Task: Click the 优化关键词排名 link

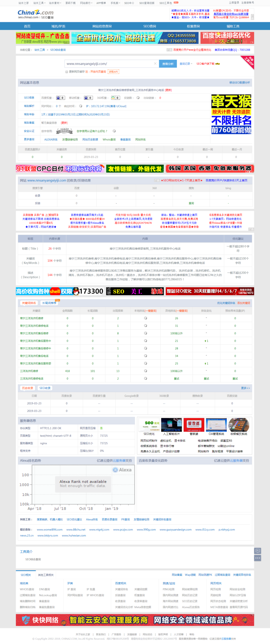Action: tap(226, 303)
